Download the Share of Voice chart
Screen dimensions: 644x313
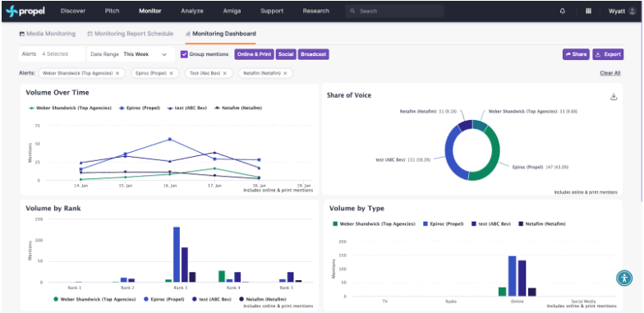click(x=614, y=97)
